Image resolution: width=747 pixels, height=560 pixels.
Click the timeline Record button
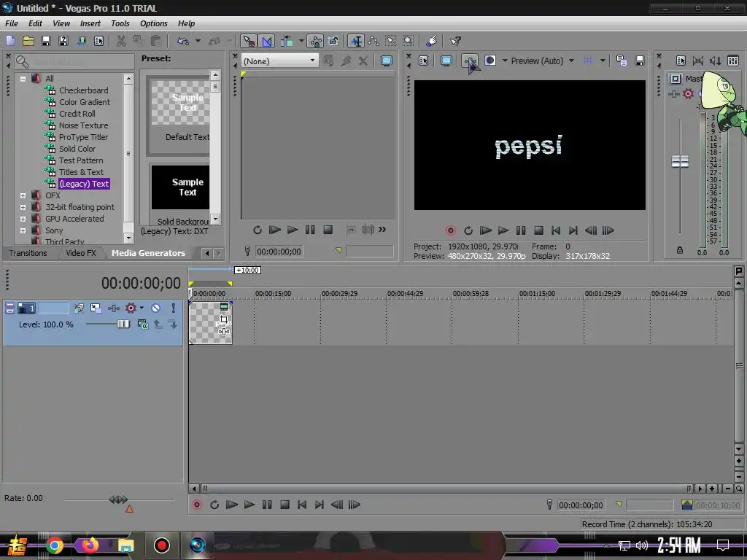[x=197, y=505]
